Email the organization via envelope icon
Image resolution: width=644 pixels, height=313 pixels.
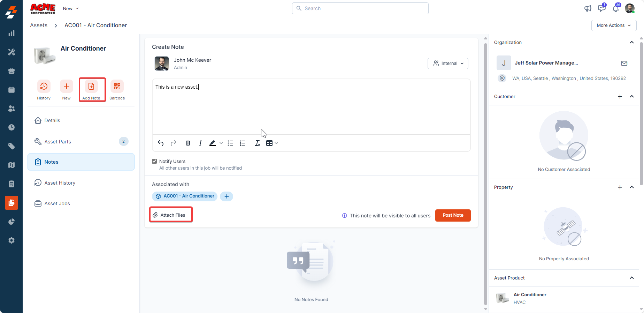tap(624, 63)
